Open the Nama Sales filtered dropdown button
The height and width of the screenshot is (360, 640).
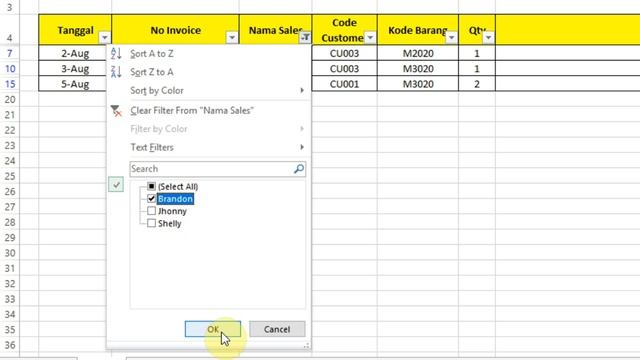[x=305, y=38]
